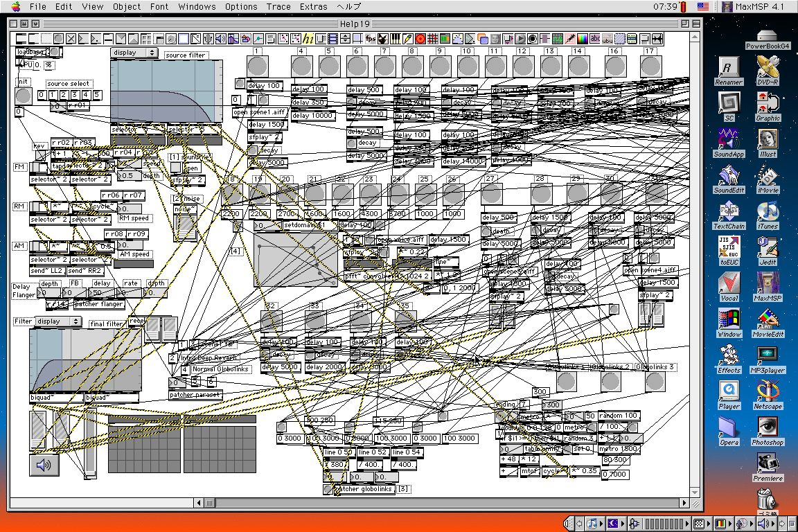798x532 pixels.
Task: Toggle audio with the speaker ezdac button
Action: point(44,464)
